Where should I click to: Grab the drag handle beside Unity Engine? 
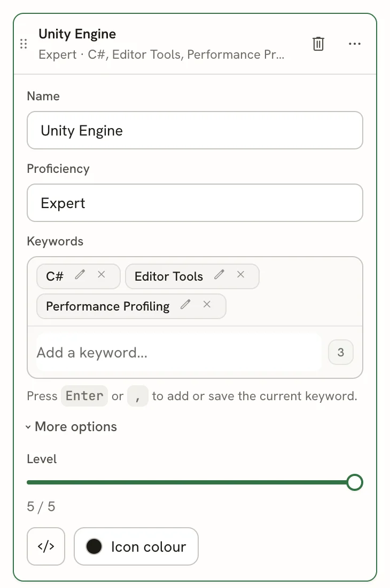(24, 44)
